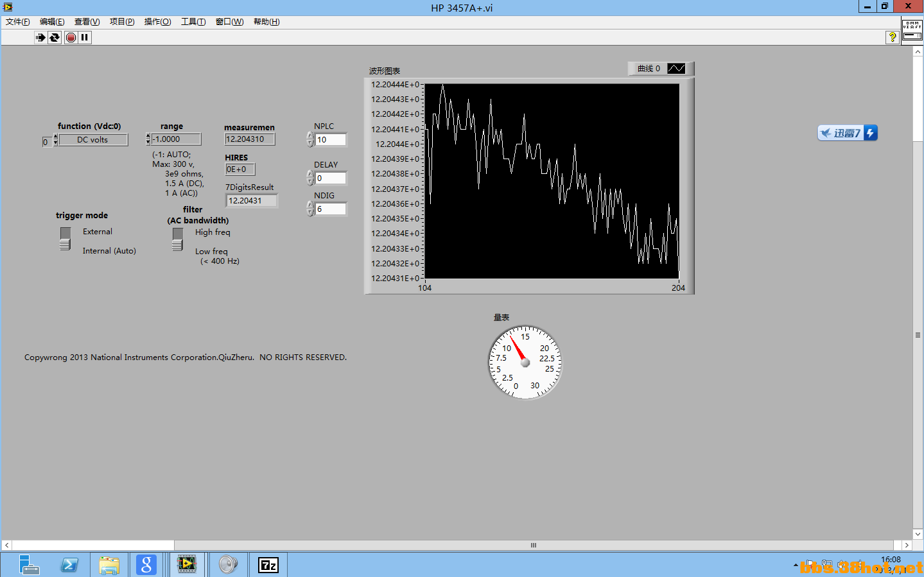Open the blue Google icon on the taskbar
The width and height of the screenshot is (924, 577).
pos(146,565)
